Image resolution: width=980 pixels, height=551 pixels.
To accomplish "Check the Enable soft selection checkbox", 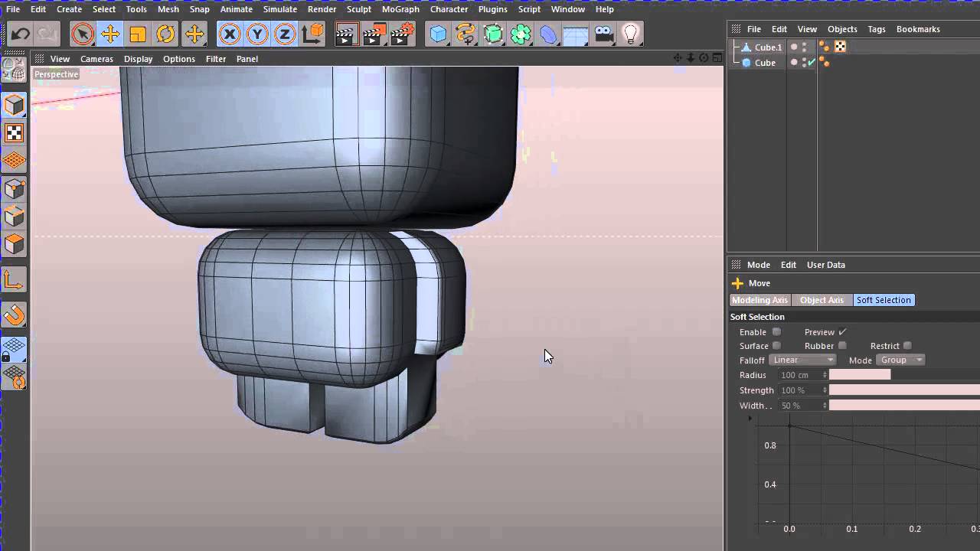I will click(776, 332).
